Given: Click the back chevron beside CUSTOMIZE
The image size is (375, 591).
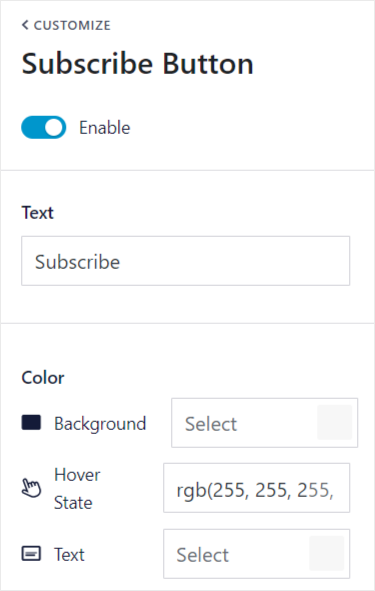Looking at the screenshot, I should coord(25,25).
